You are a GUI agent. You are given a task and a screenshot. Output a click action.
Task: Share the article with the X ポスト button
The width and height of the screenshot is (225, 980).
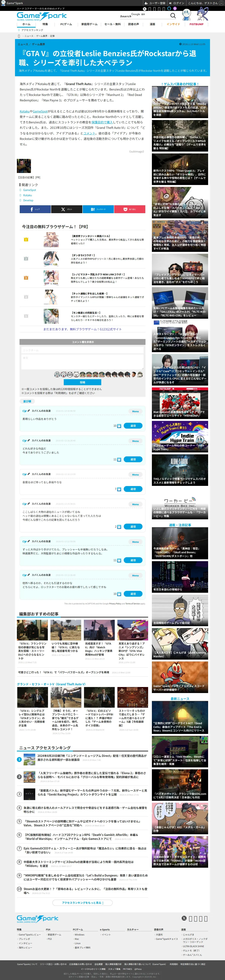pos(67,209)
